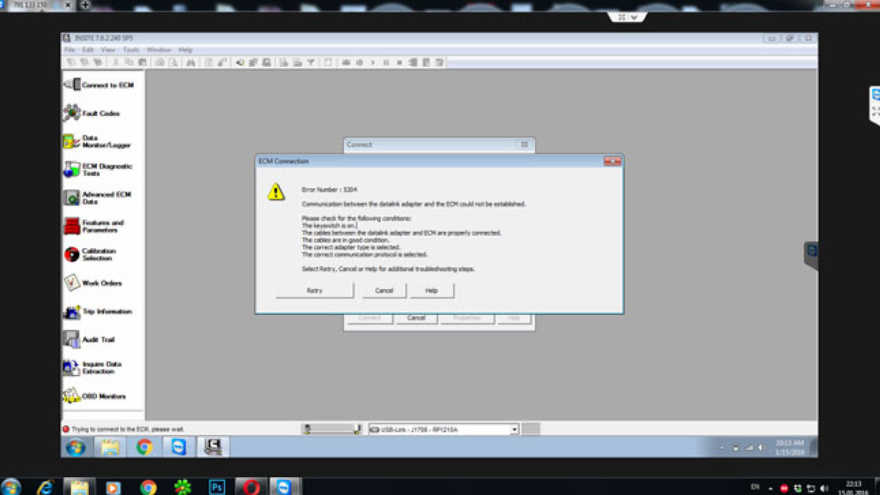Screen dimensions: 880x495
Task: Open the Fault Codes panel
Action: click(x=100, y=113)
